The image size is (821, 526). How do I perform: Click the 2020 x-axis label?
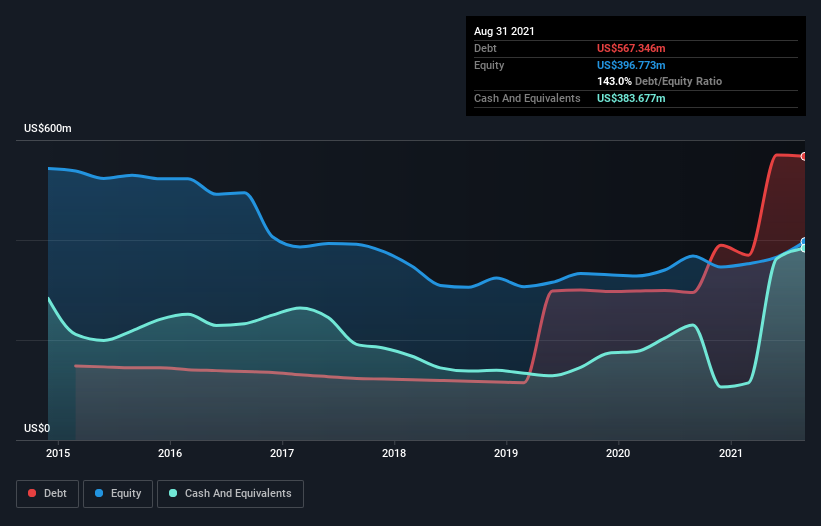coord(618,453)
